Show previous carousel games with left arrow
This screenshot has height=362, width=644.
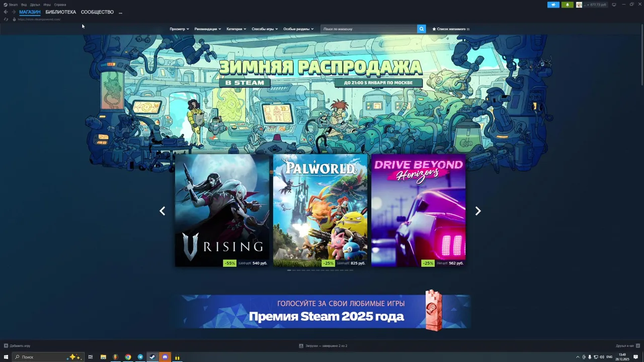(x=162, y=211)
